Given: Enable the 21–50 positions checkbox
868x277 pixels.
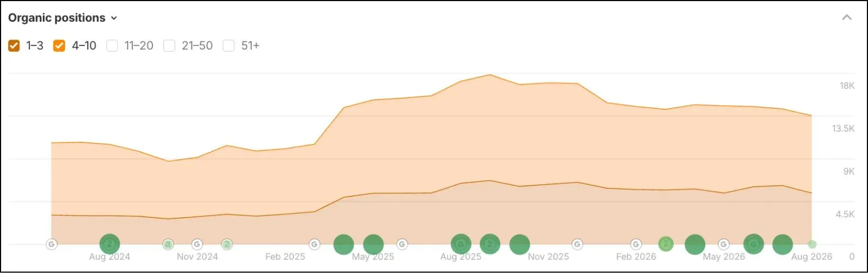Looking at the screenshot, I should tap(169, 46).
